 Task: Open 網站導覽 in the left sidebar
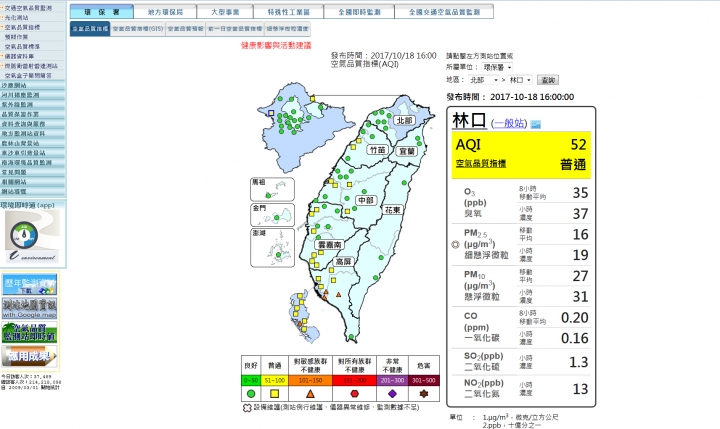click(14, 192)
